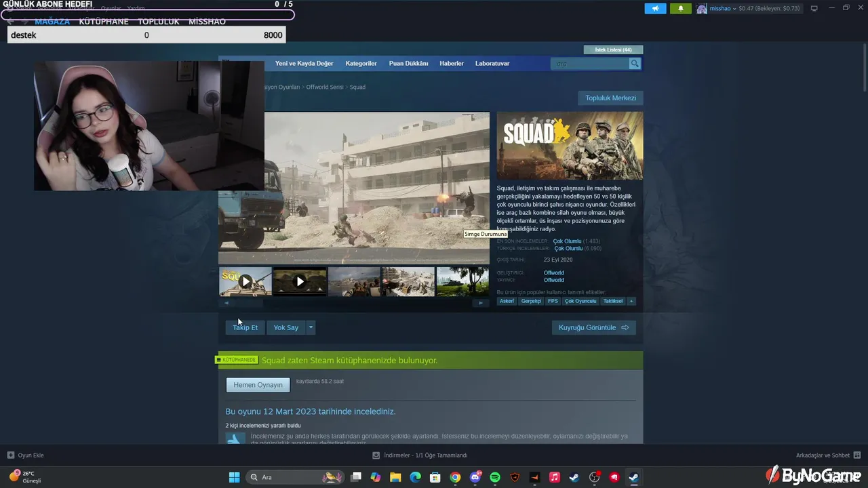The image size is (868, 488).
Task: Open Laboratuvar store tab
Action: (492, 64)
